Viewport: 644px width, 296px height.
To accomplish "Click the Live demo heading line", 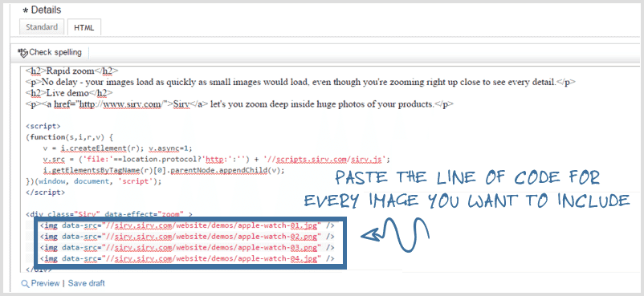I will [69, 93].
